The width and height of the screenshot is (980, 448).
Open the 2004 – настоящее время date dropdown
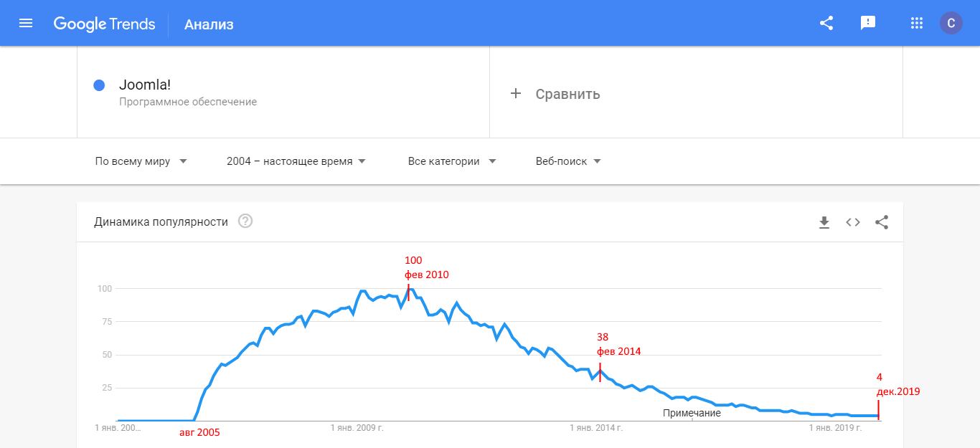tap(296, 161)
